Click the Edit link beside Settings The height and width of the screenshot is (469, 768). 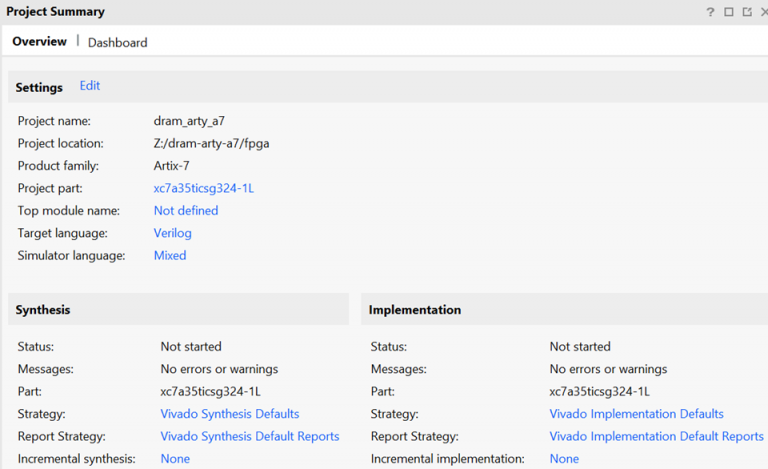[90, 86]
